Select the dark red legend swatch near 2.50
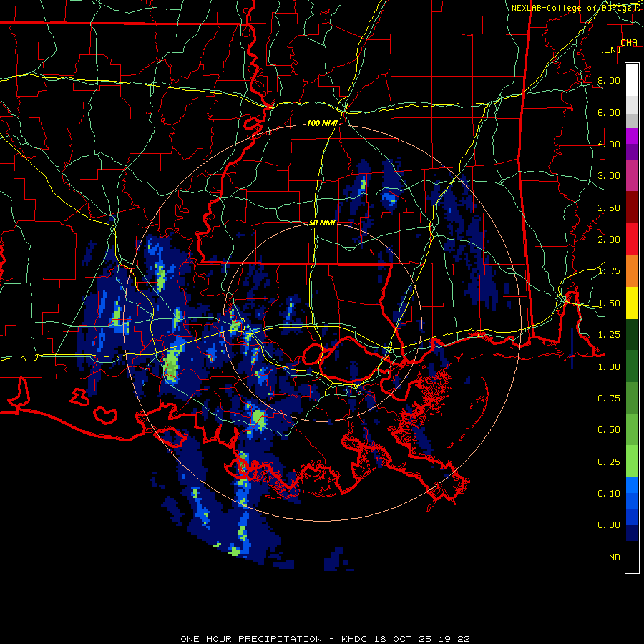This screenshot has width=644, height=644. (632, 208)
